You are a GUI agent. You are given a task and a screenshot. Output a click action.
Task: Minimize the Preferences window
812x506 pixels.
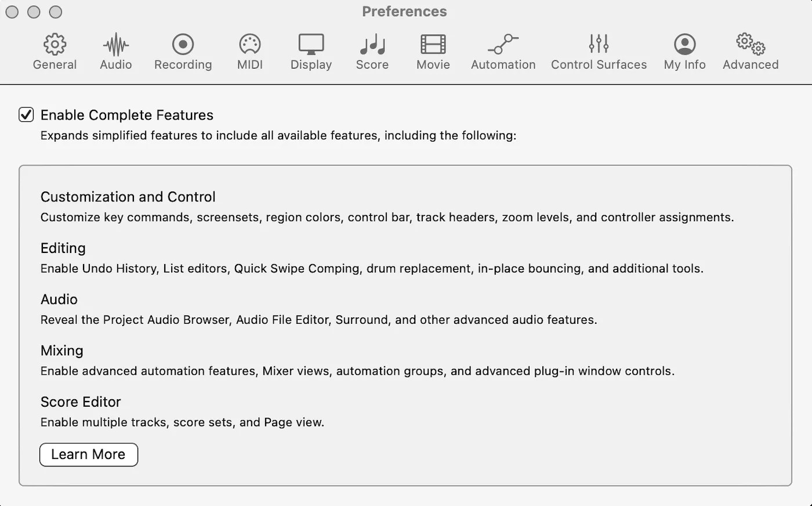pyautogui.click(x=34, y=12)
